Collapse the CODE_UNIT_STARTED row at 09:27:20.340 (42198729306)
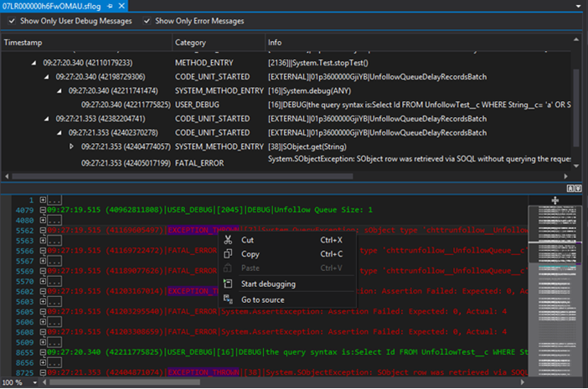The width and height of the screenshot is (588, 389). point(47,77)
